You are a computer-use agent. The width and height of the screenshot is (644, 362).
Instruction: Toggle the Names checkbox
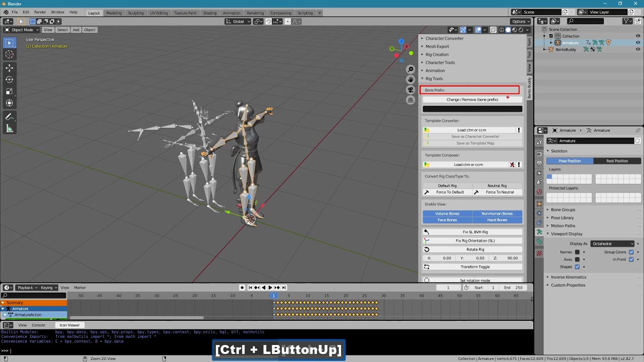(577, 252)
